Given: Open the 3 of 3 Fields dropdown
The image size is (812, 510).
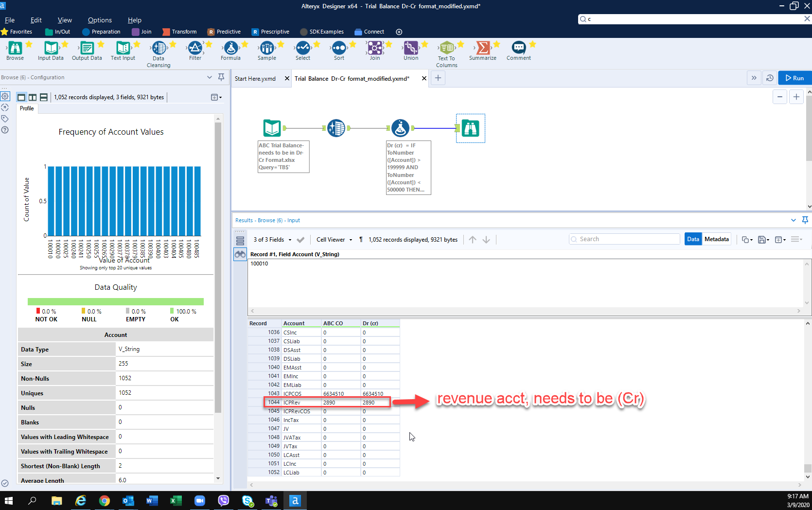Looking at the screenshot, I should [272, 240].
